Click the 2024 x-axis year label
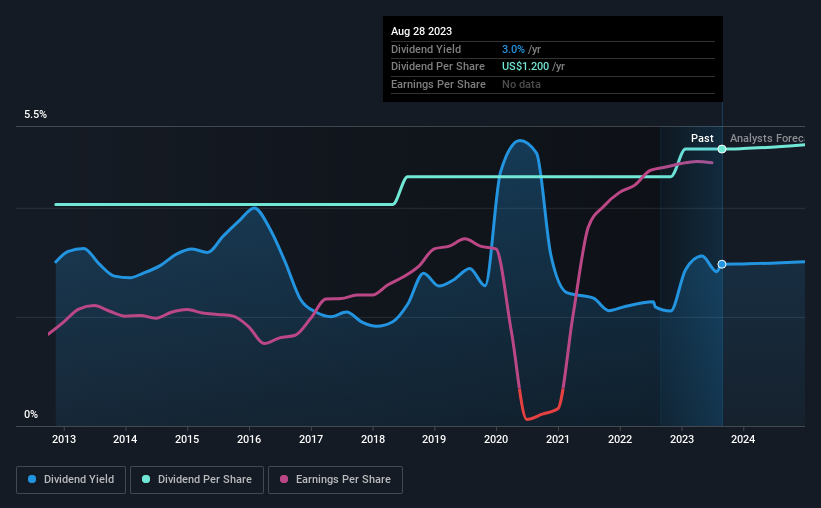The image size is (821, 508). click(743, 439)
